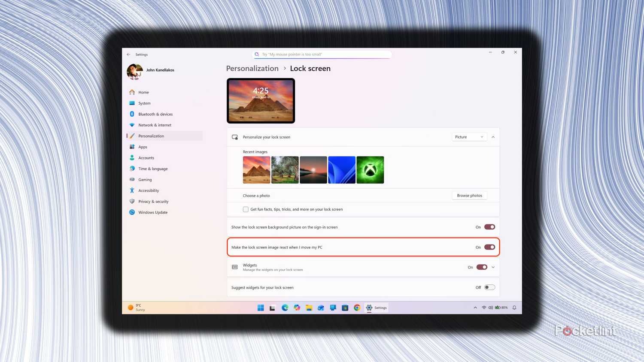The height and width of the screenshot is (362, 644).
Task: Open the Picture background type dropdown
Action: coord(469,137)
